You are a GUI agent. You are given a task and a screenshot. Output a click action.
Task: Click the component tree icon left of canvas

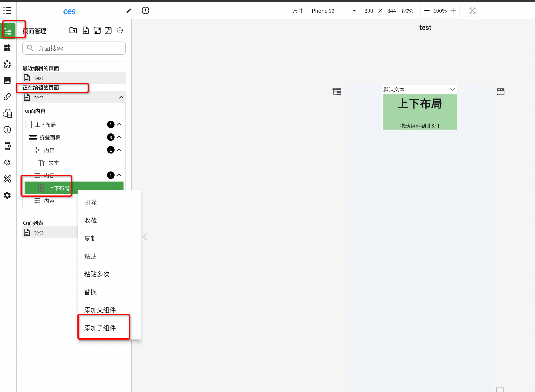coord(337,92)
